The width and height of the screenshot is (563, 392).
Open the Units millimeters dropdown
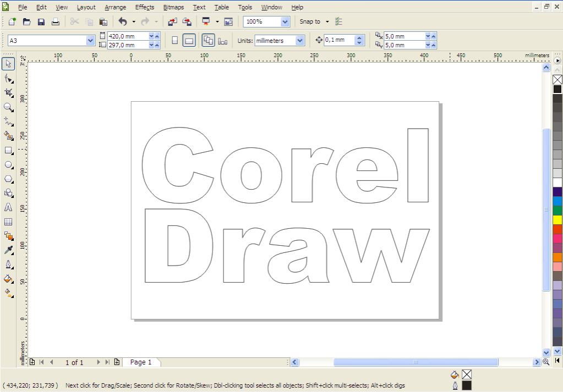click(300, 41)
